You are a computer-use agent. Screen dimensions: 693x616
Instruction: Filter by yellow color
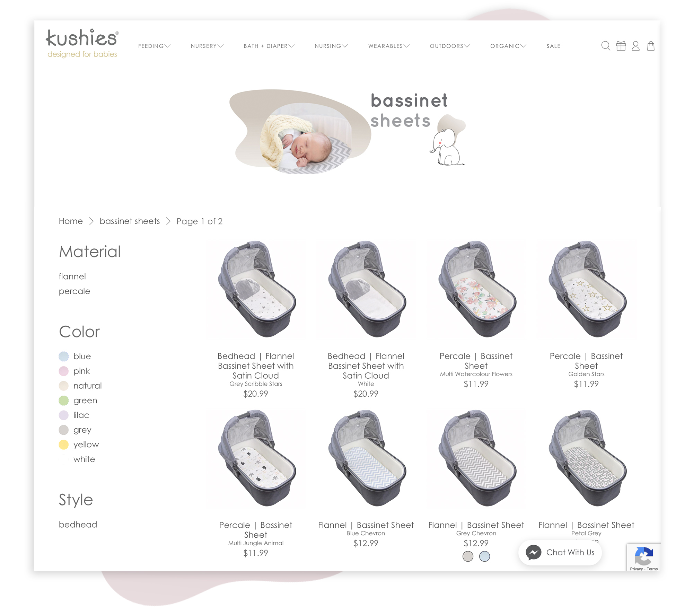coord(79,445)
